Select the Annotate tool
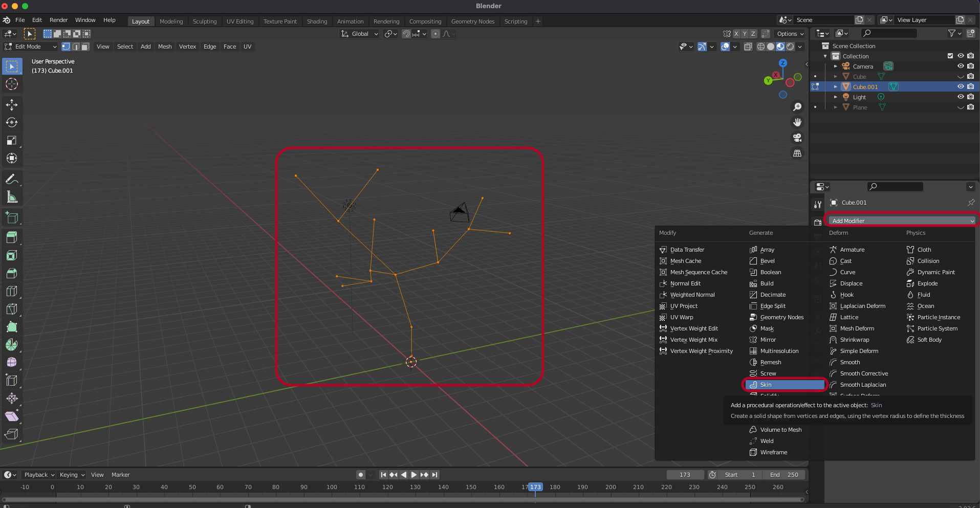The image size is (980, 508). click(12, 179)
